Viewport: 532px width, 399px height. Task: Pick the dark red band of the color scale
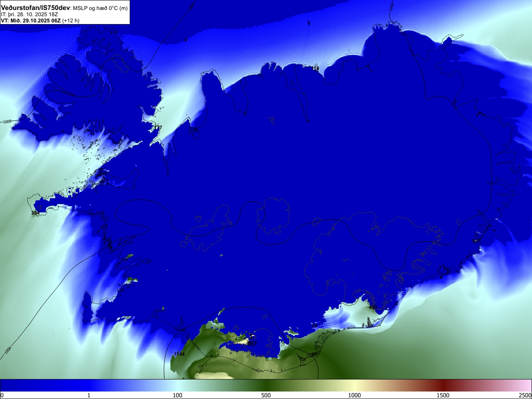point(443,385)
